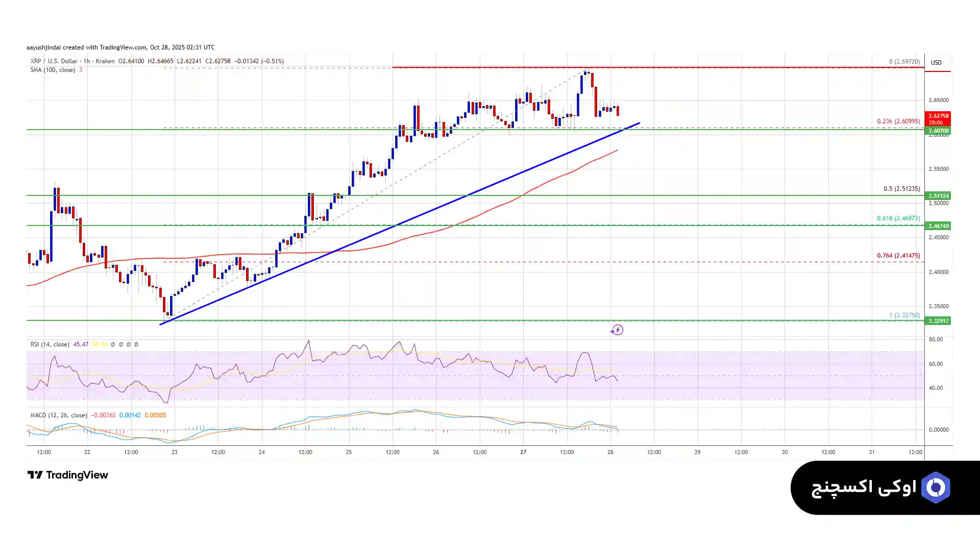
Task: Open the USD currency selector
Action: tap(936, 63)
